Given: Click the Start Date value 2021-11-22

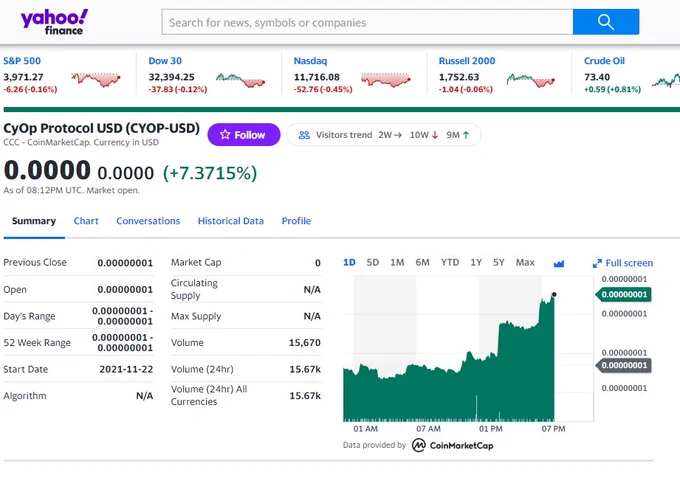Looking at the screenshot, I should (x=126, y=369).
